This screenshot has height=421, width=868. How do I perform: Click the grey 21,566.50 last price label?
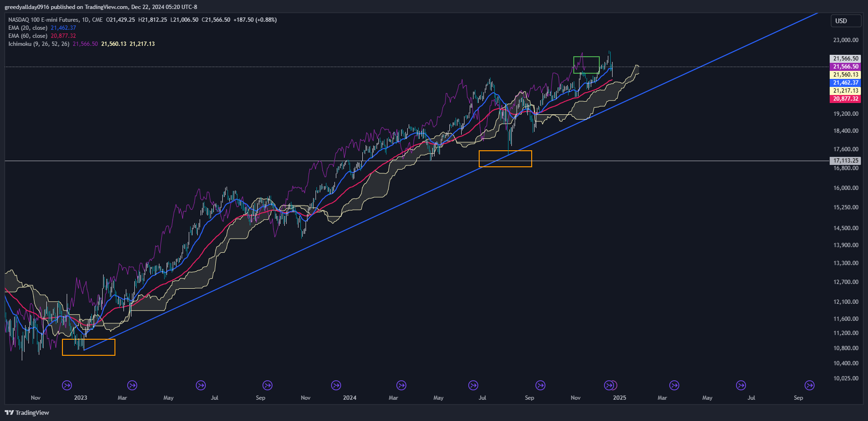pos(845,59)
